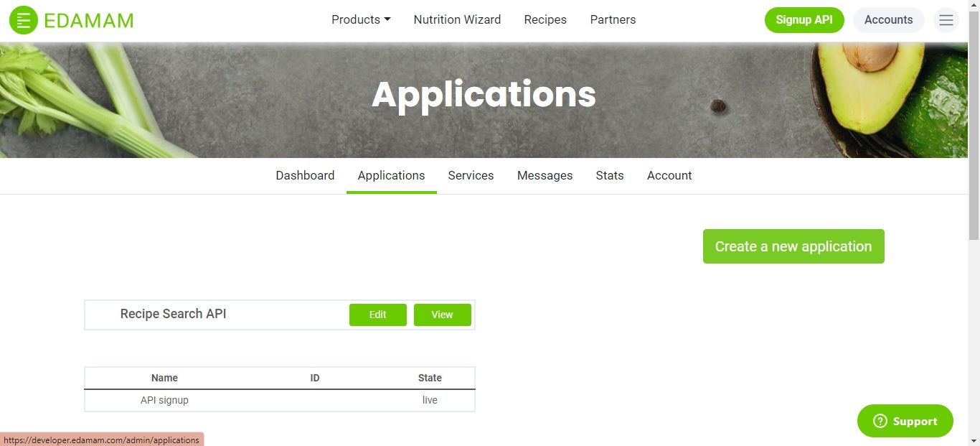Navigate to Nutrition Wizard

457,19
